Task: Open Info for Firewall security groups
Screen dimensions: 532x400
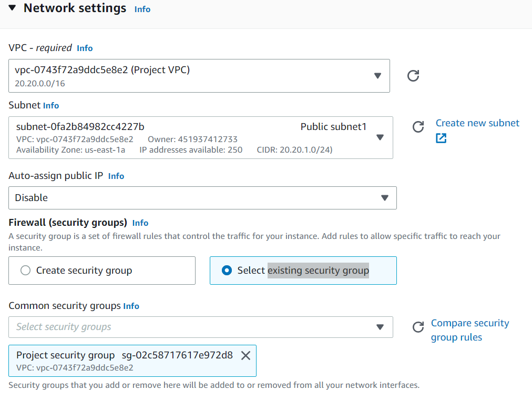Action: click(x=140, y=223)
